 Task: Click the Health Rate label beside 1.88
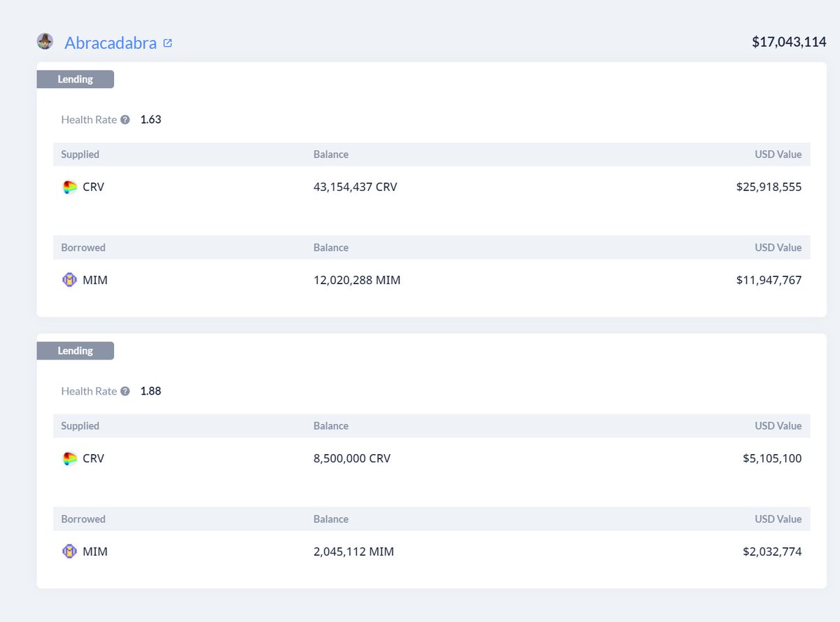coord(89,391)
